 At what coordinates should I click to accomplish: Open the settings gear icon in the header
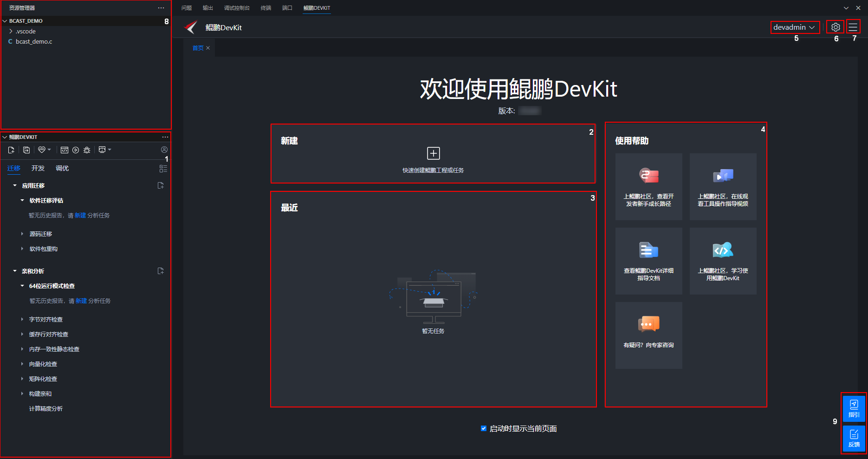836,27
